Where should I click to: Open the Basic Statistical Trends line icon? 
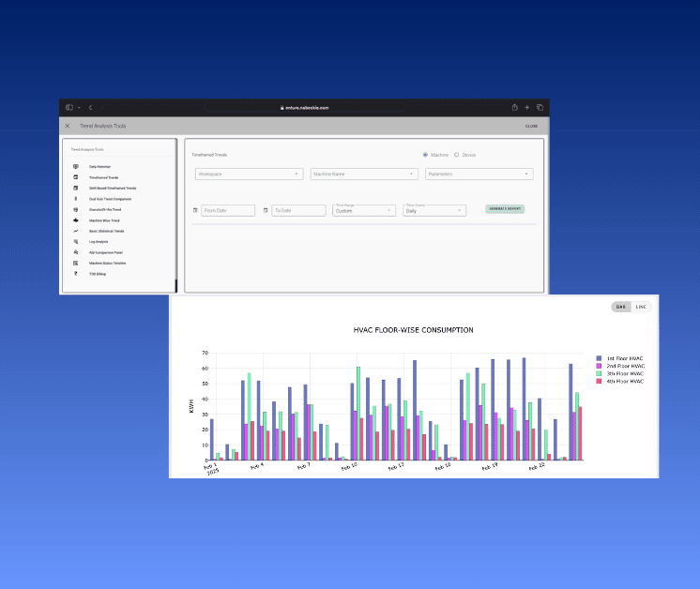click(75, 231)
